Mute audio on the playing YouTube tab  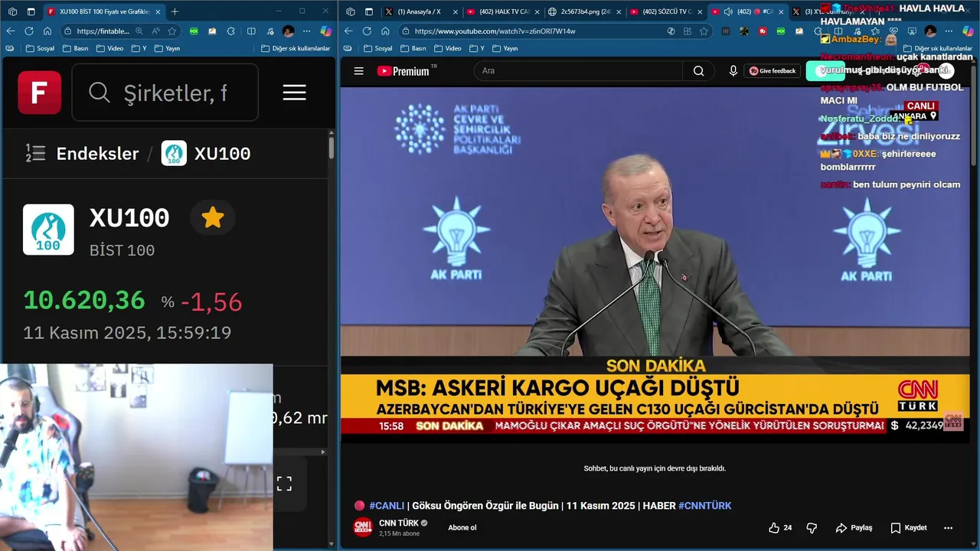pos(727,11)
